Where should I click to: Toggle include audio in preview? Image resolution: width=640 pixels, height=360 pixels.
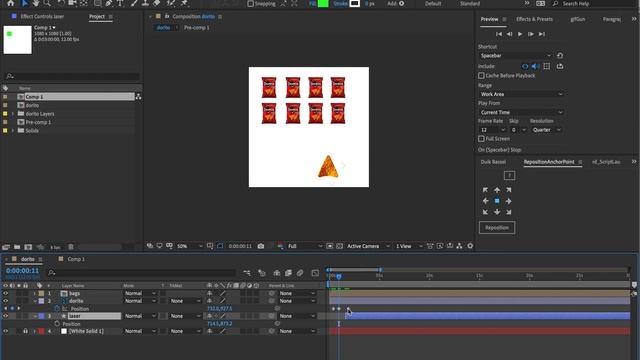tap(536, 66)
